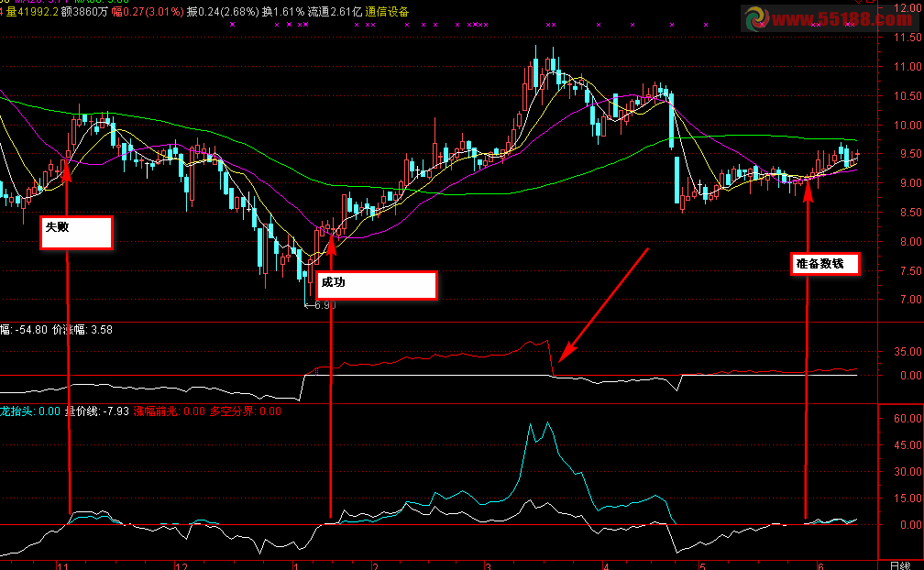Viewport: 924px width, 570px height.
Task: Select month 3 on the time axis
Action: point(488,566)
